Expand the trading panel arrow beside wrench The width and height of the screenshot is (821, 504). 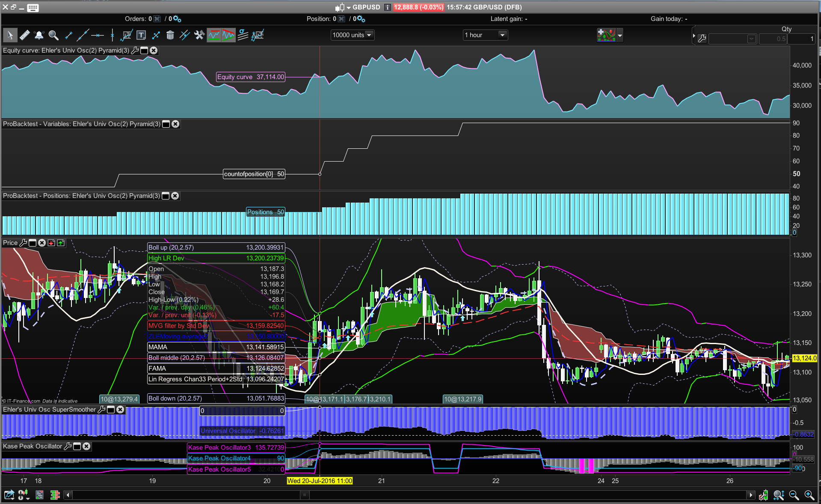pos(694,36)
